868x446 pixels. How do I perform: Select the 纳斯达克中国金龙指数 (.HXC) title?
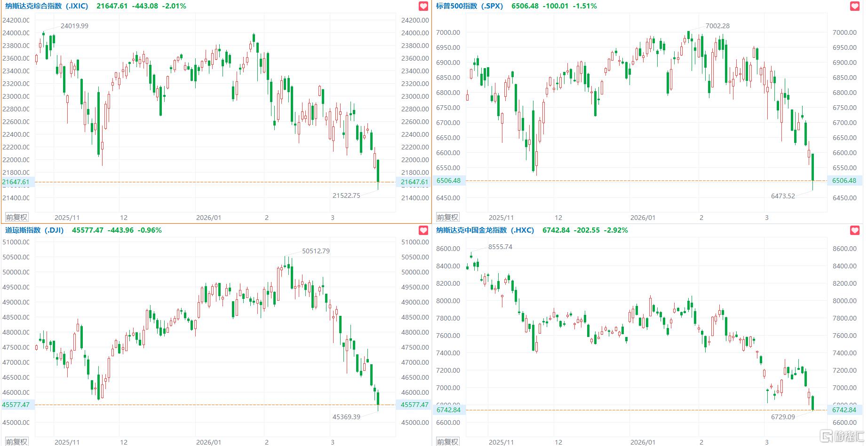pyautogui.click(x=485, y=230)
